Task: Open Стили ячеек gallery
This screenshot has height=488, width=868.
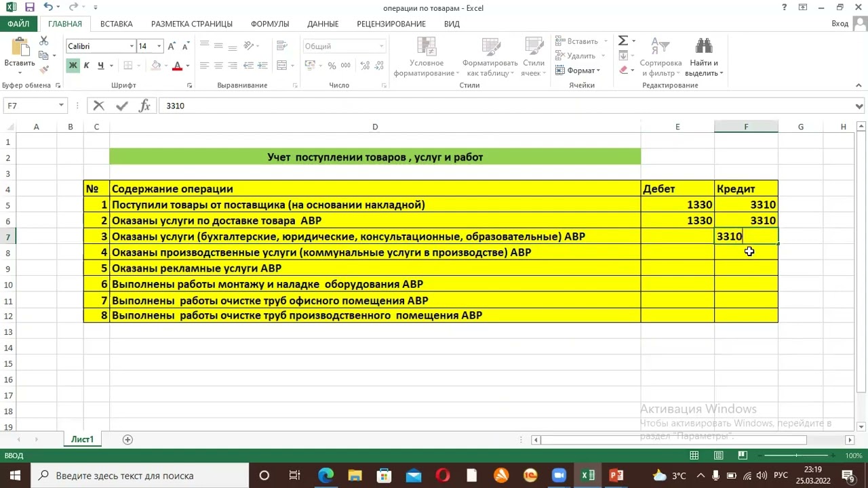Action: [534, 56]
